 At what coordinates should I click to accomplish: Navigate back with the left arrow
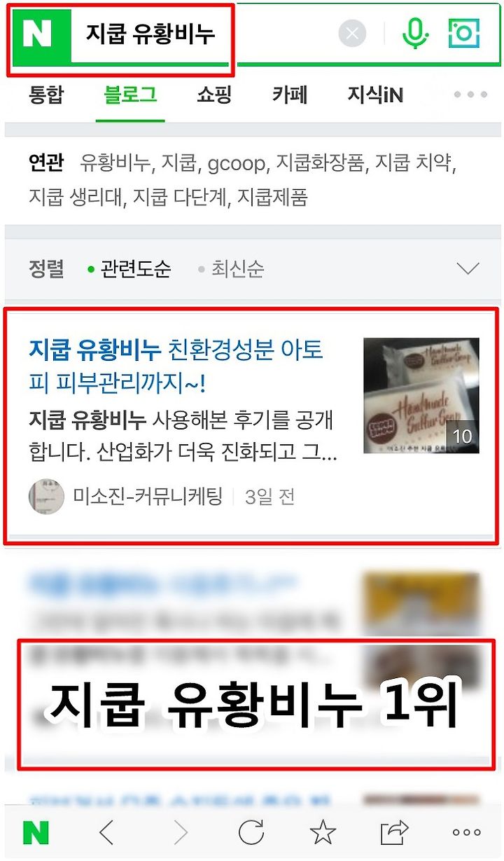pyautogui.click(x=106, y=832)
